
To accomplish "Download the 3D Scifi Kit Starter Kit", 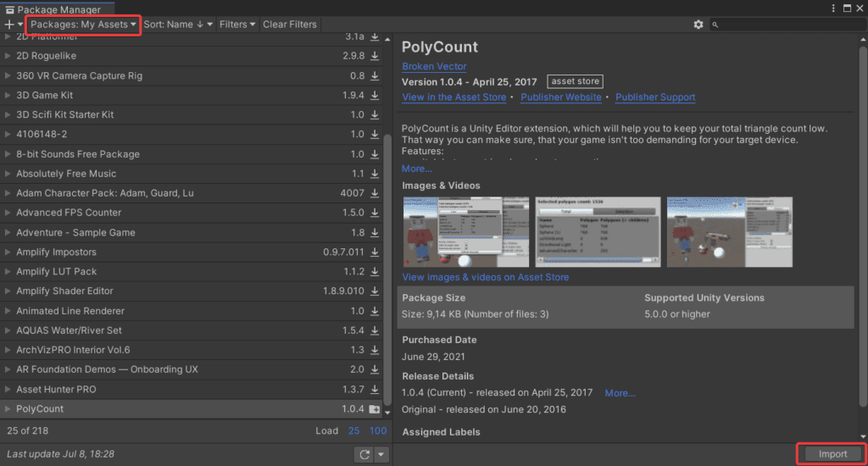I will [375, 114].
